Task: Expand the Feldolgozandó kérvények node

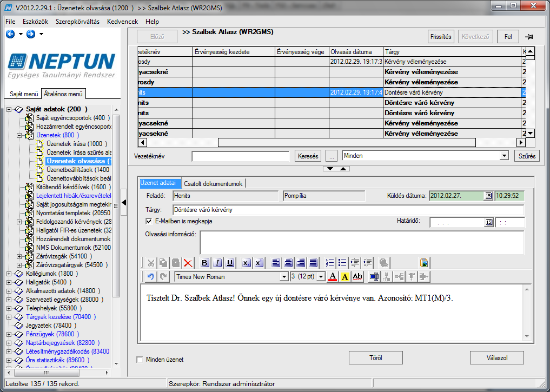Action: [x=19, y=222]
